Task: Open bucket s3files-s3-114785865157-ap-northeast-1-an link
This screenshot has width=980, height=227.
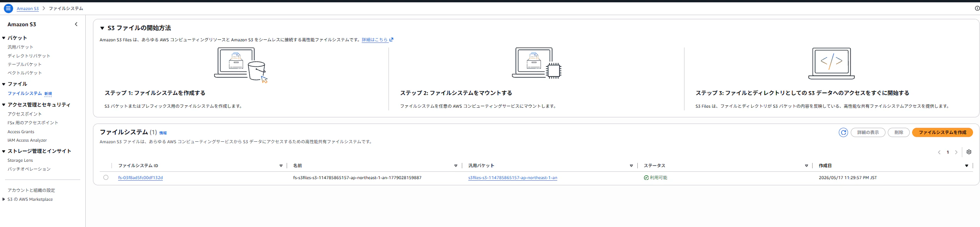Action: 512,178
